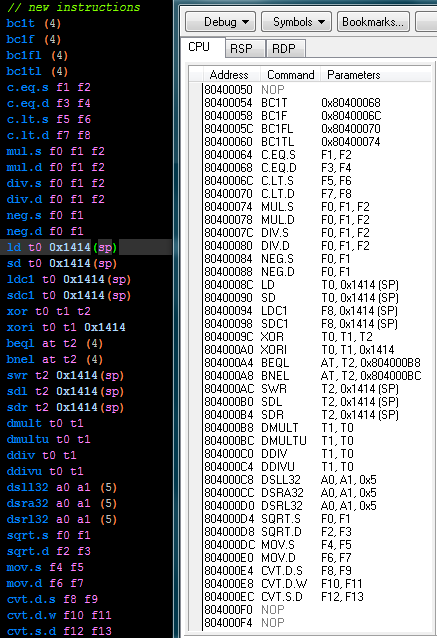437x638 pixels.
Task: Click the Command column header
Action: pos(291,75)
